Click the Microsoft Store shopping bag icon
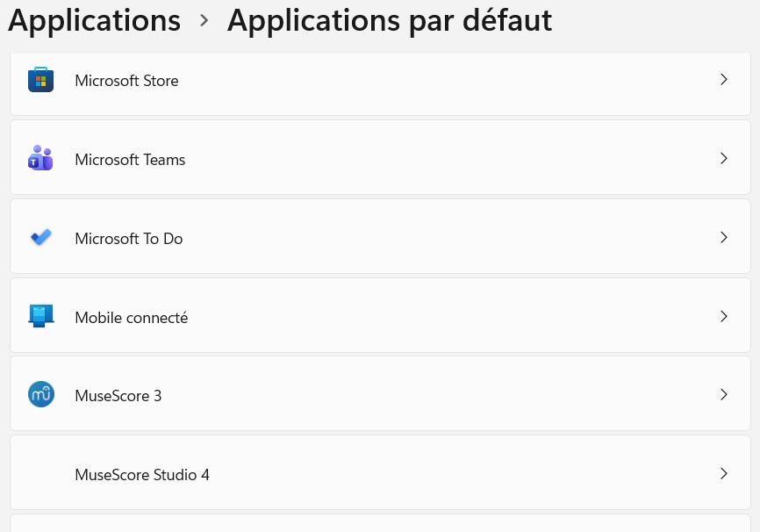760x532 pixels. [x=40, y=80]
